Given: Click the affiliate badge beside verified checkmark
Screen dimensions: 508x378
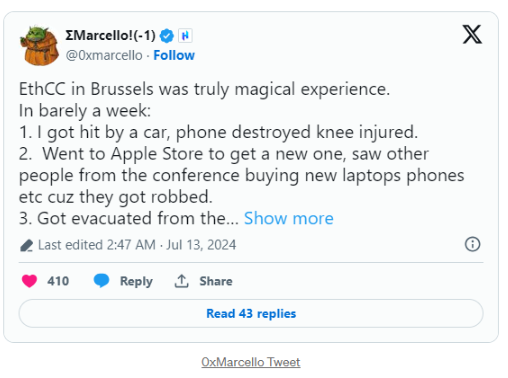Looking at the screenshot, I should pyautogui.click(x=185, y=36).
